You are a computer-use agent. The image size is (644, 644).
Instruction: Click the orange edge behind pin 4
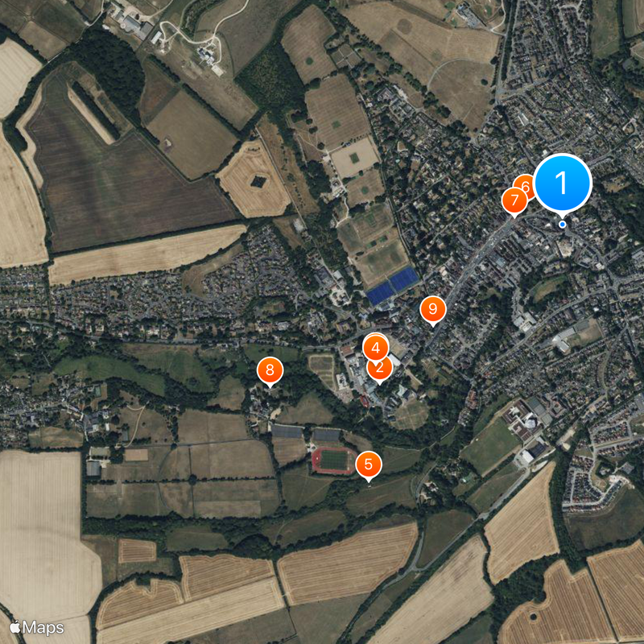pos(375,334)
